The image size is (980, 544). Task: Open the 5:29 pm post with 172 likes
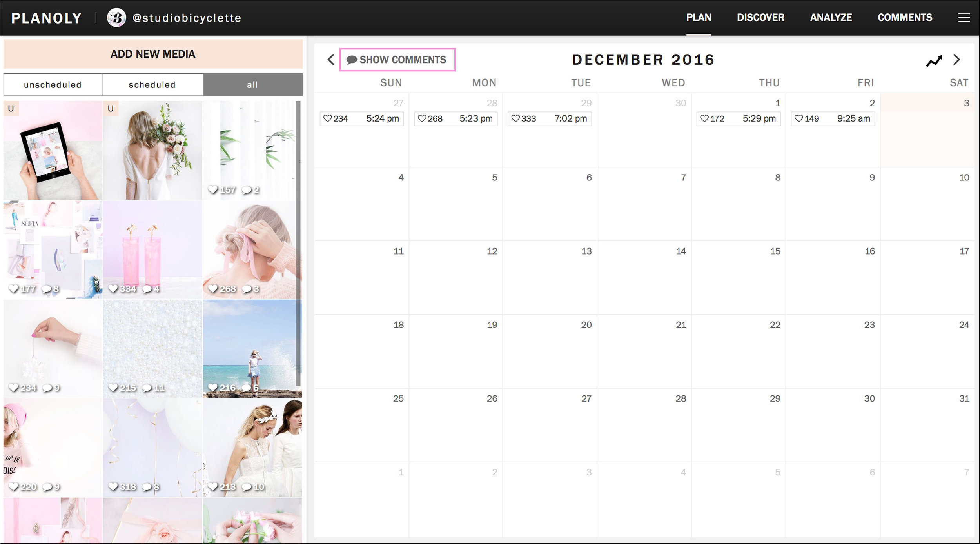click(x=738, y=118)
